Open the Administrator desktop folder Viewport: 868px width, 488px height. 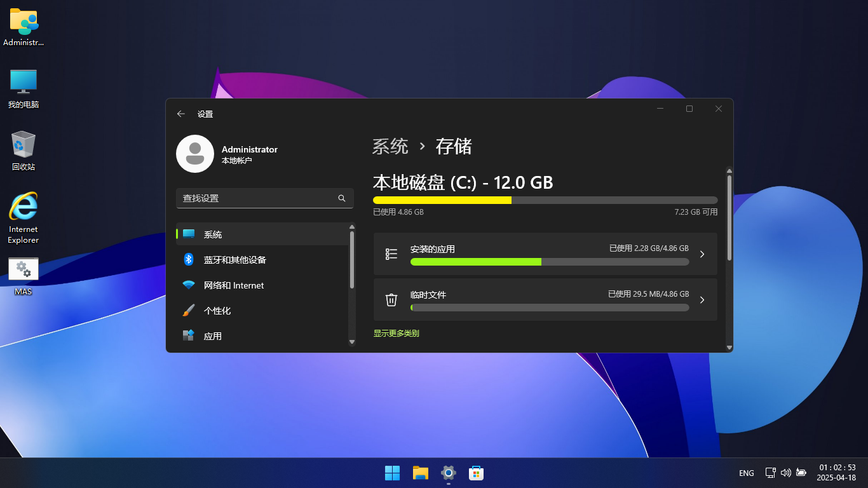(x=24, y=27)
